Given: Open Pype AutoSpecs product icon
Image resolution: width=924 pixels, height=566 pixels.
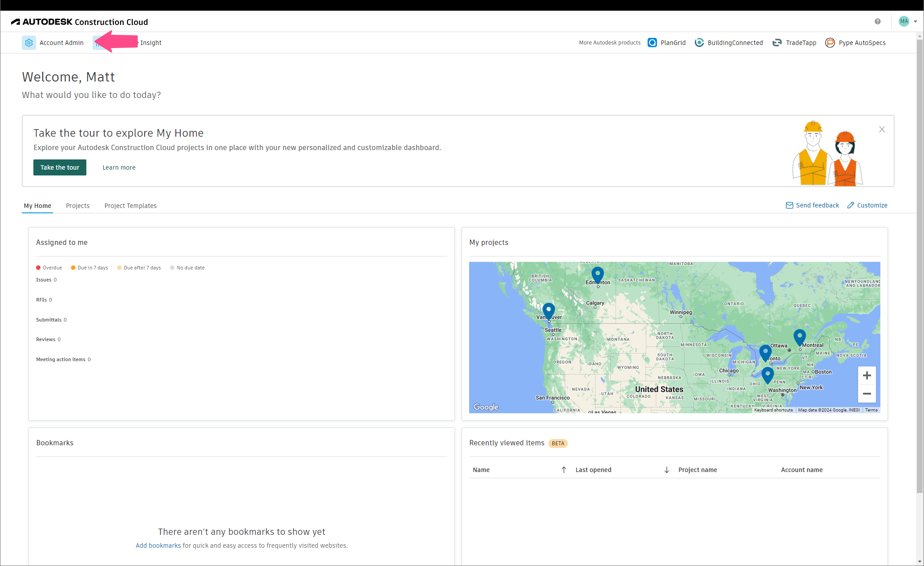Looking at the screenshot, I should (x=830, y=43).
